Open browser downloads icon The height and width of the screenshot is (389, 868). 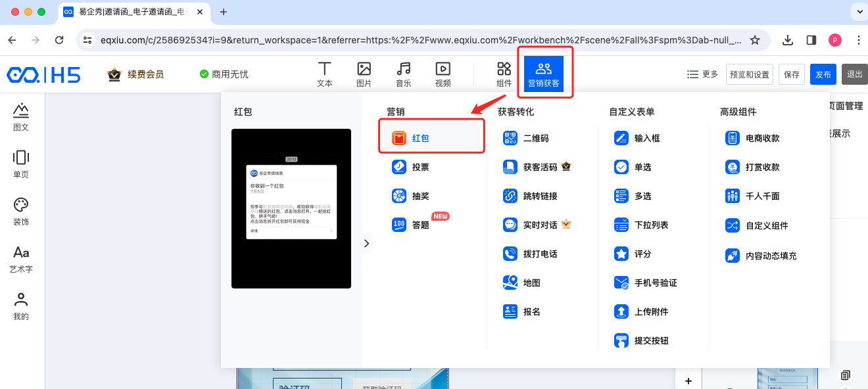788,40
